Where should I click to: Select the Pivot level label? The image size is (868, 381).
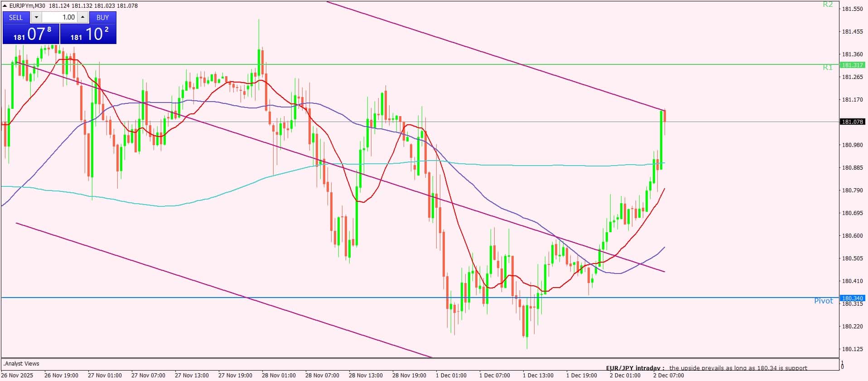tap(824, 301)
